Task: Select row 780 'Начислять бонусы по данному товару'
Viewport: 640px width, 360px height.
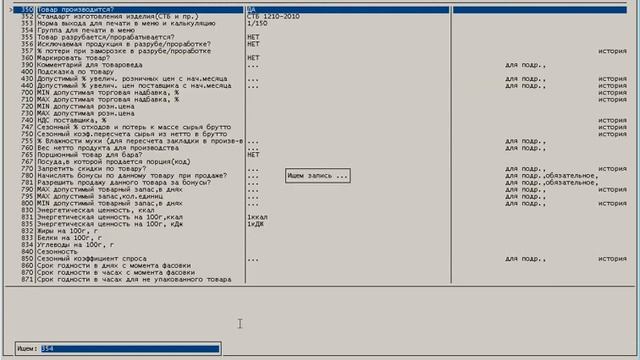Action: (x=320, y=176)
